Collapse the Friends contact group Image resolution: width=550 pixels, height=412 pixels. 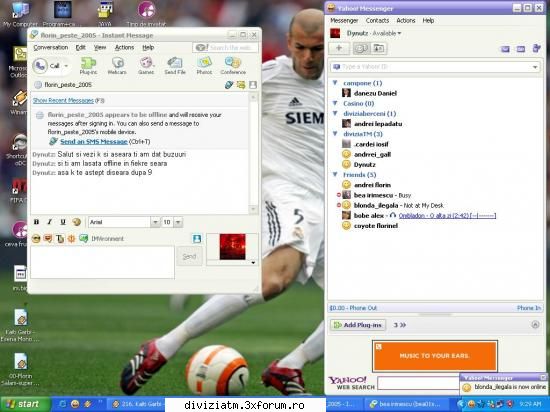[x=335, y=174]
